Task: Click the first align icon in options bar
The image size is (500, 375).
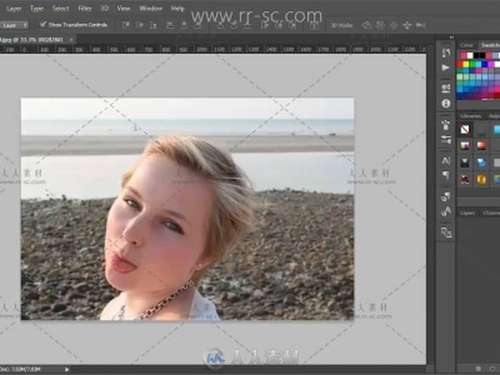Action: tap(126, 25)
